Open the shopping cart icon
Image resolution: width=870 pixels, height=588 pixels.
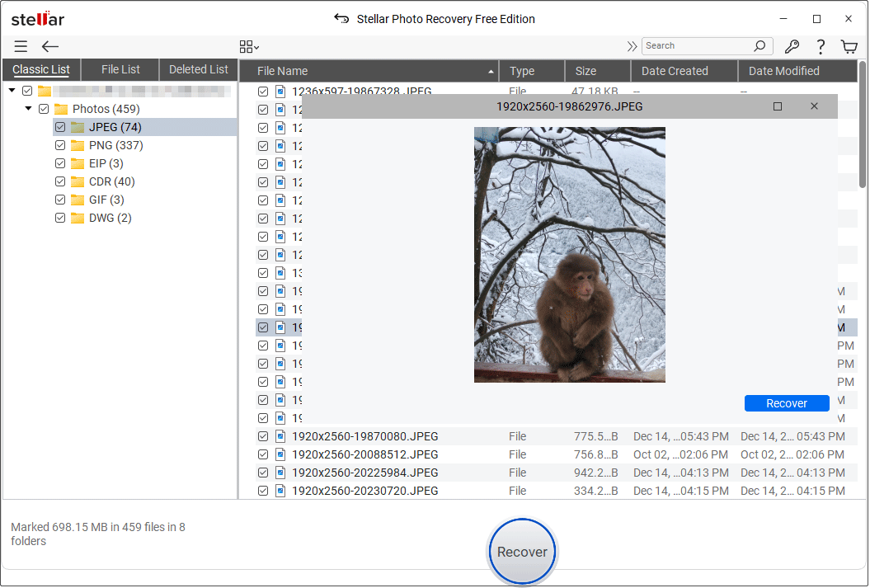pos(849,47)
